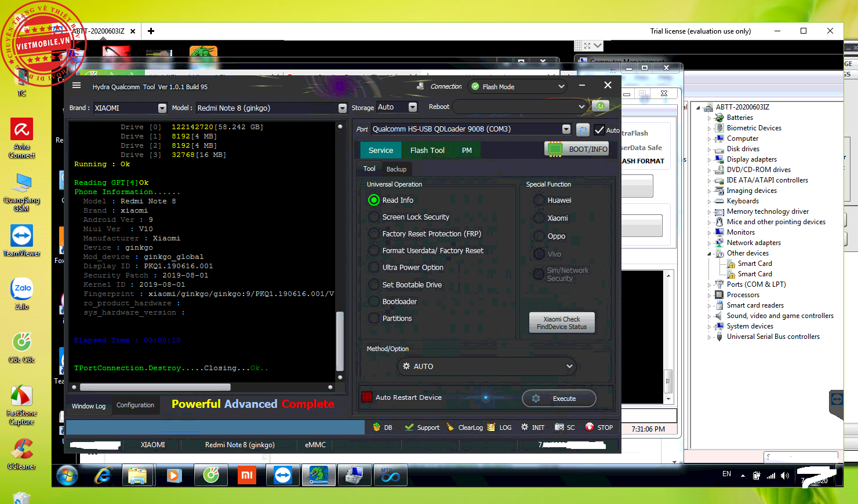
Task: Toggle the Auto port checkbox
Action: (599, 130)
